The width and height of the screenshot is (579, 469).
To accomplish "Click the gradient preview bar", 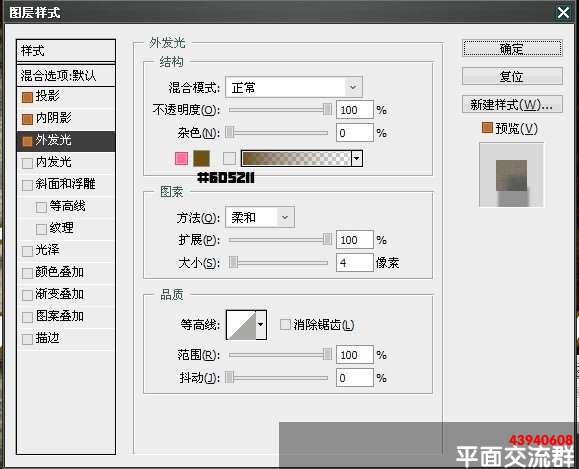I will point(296,158).
